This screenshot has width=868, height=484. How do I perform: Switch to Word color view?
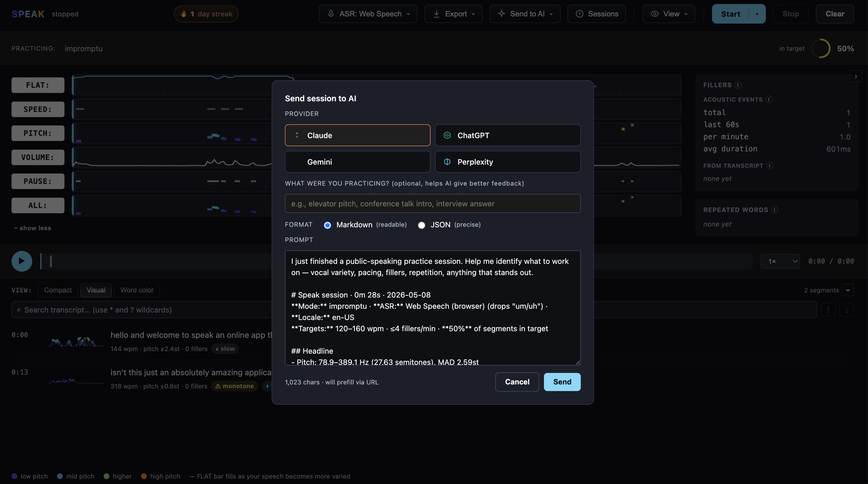137,290
